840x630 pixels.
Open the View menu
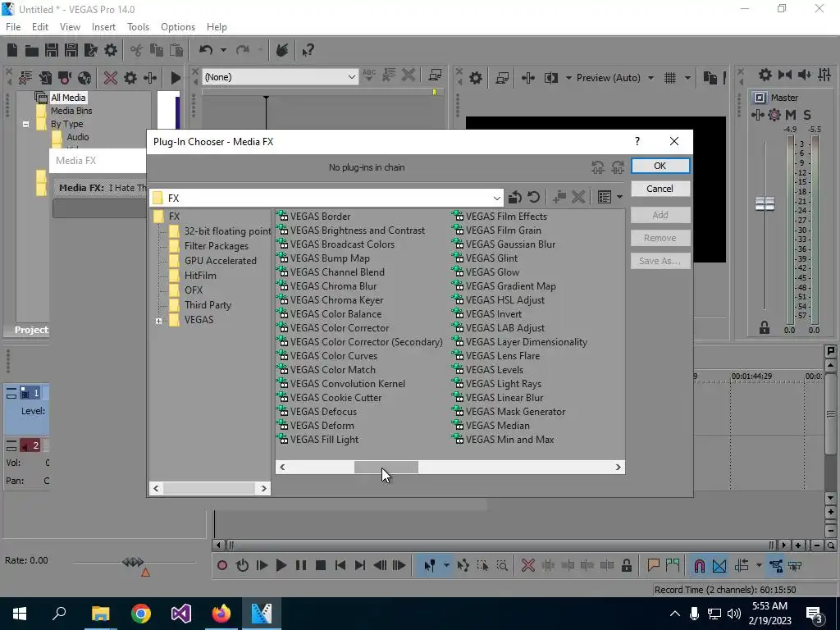click(70, 27)
